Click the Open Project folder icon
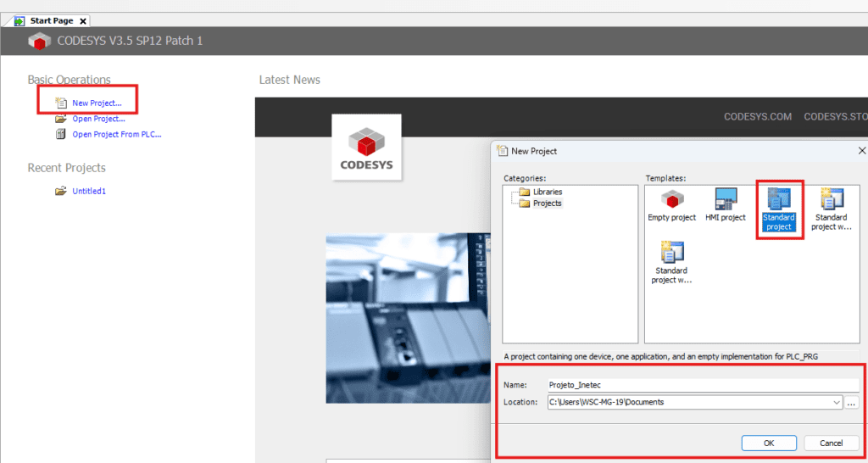 point(60,119)
